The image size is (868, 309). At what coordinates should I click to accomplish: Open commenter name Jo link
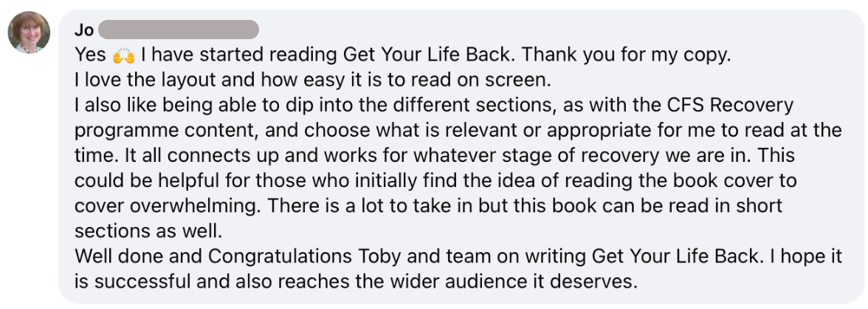pos(83,30)
